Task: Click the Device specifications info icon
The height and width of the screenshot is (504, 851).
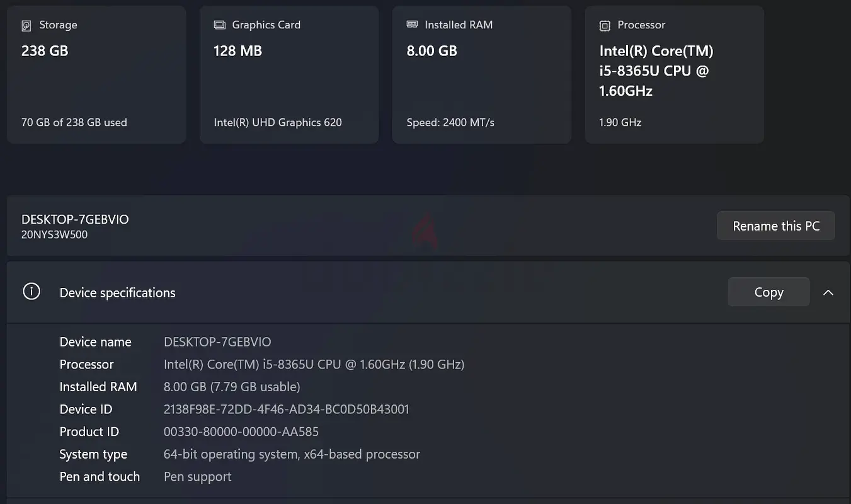Action: point(31,292)
